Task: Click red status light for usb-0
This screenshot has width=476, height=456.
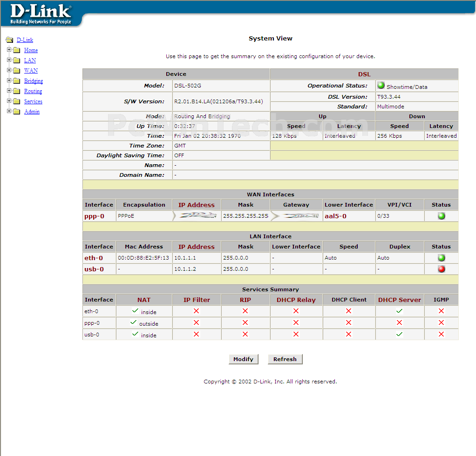Action: (441, 269)
